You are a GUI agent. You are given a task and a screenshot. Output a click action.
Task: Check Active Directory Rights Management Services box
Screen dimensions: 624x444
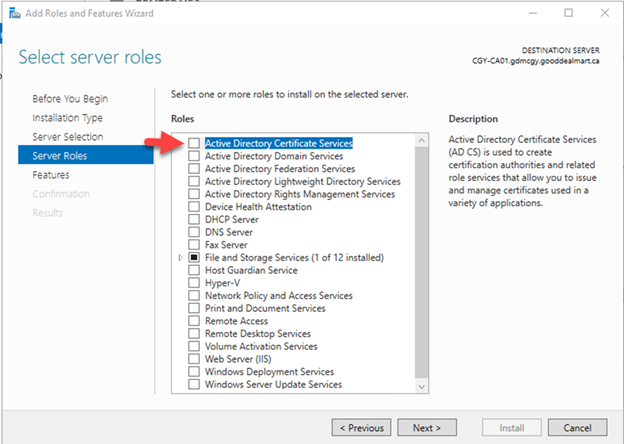(x=194, y=194)
